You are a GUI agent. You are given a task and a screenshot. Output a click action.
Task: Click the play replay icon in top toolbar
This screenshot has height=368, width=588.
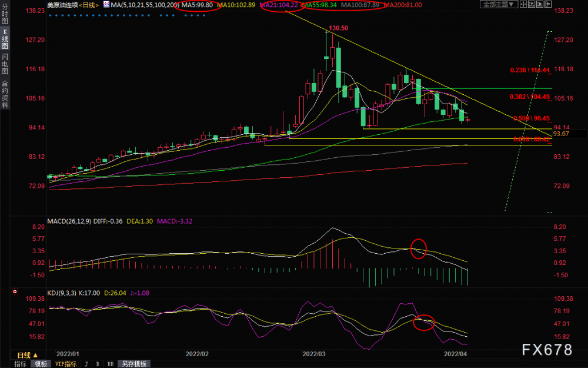(x=540, y=5)
